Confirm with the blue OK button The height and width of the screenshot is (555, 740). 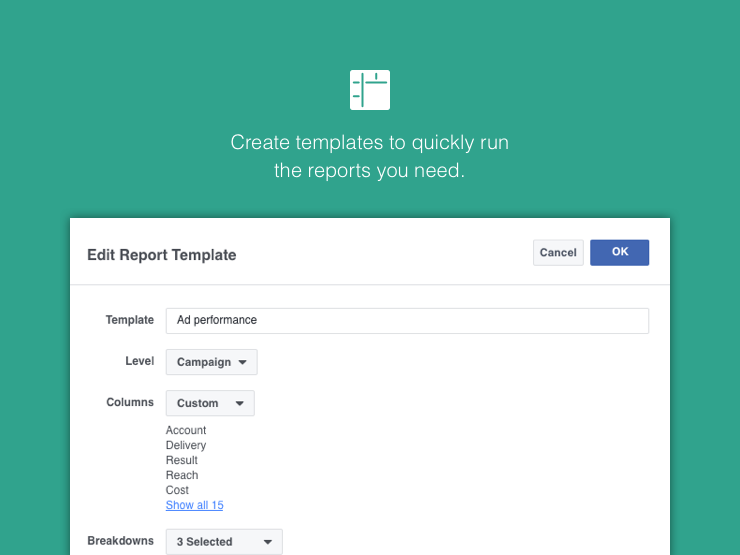619,252
